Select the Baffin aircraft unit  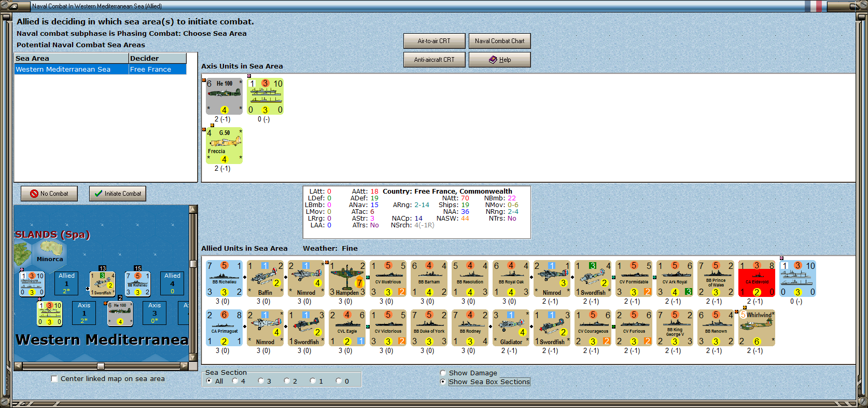coord(265,279)
